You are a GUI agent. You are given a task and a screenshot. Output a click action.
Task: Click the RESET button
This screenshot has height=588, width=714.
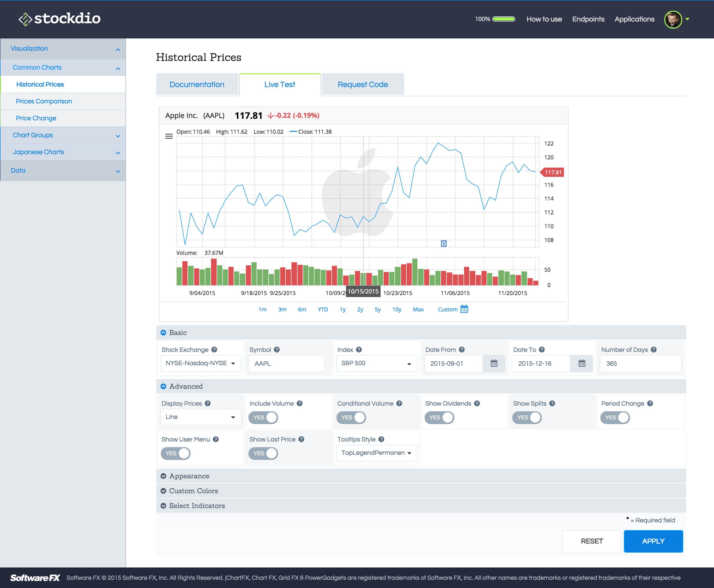tap(592, 541)
